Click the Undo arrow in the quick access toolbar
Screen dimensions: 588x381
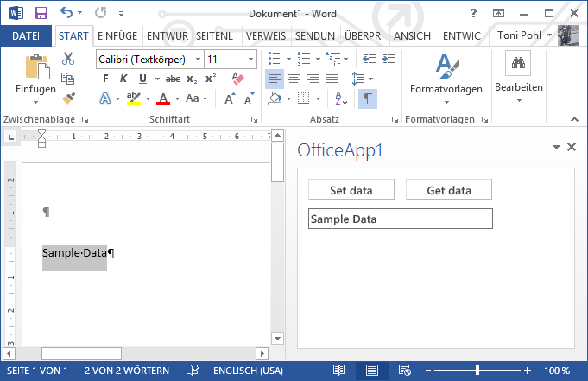67,14
